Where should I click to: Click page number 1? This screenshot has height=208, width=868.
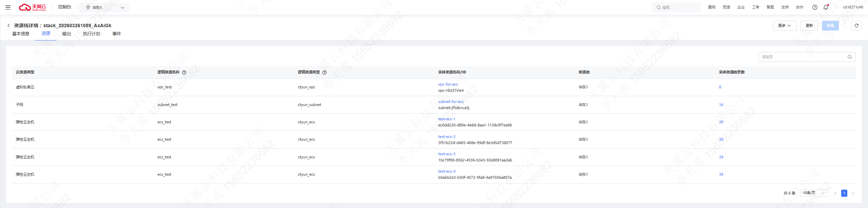pos(844,193)
